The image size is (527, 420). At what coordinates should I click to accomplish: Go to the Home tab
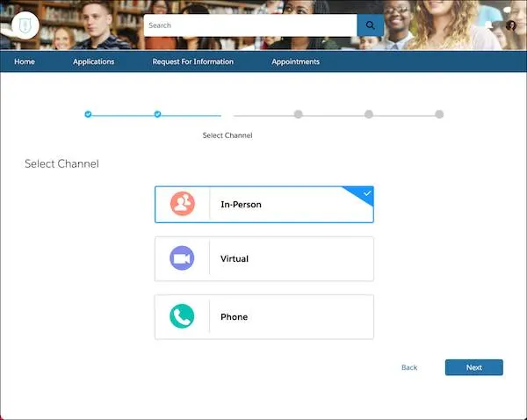tap(25, 62)
